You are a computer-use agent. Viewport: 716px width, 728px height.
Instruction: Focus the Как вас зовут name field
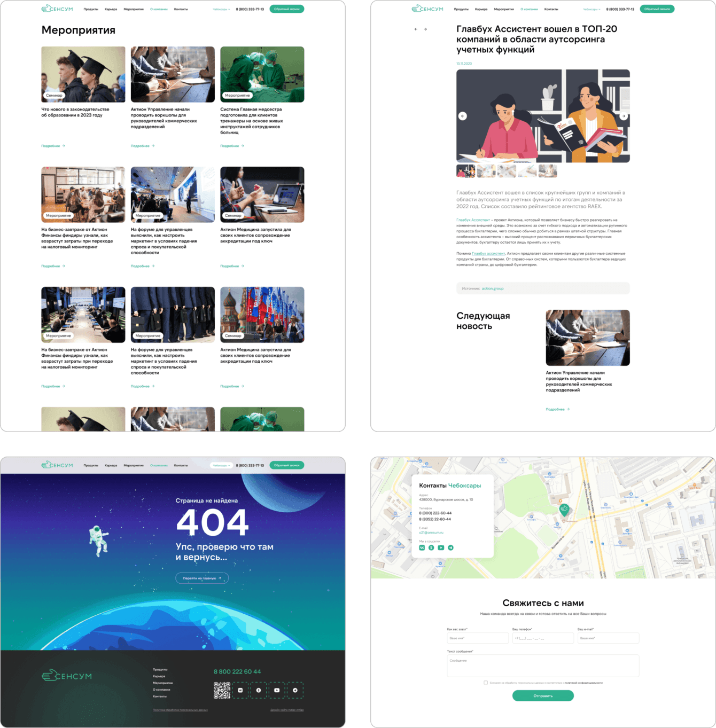tap(478, 638)
